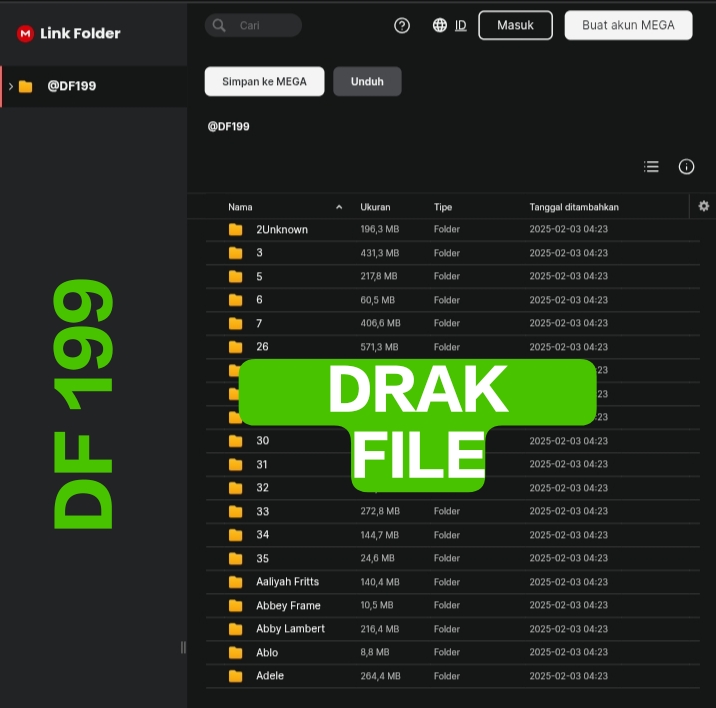Click folder icon of row 32
This screenshot has width=716, height=708.
pyautogui.click(x=236, y=488)
